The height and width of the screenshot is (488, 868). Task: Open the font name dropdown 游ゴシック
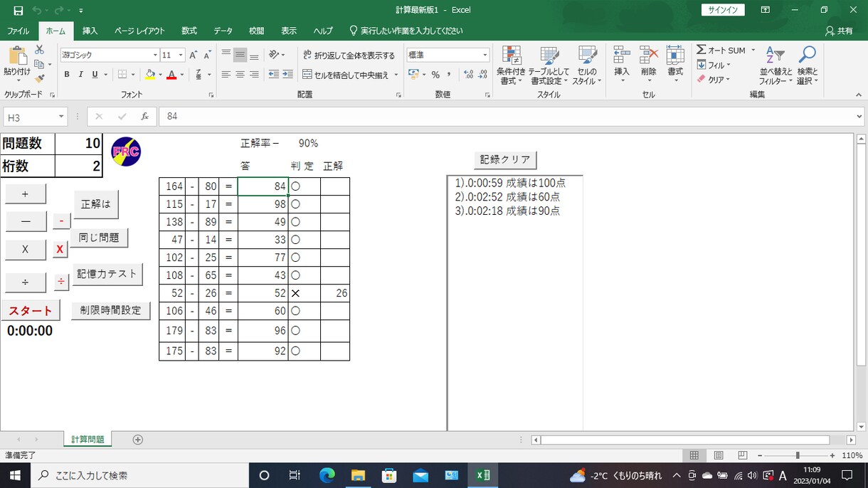[155, 55]
